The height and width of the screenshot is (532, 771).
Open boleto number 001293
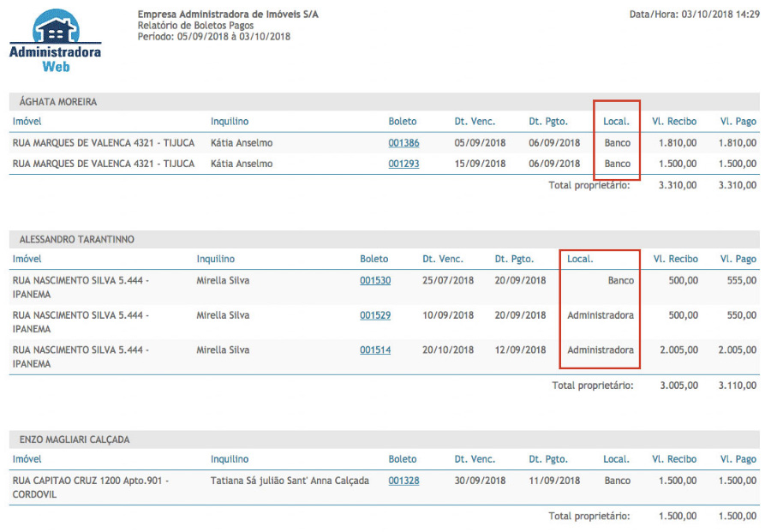[x=403, y=164]
